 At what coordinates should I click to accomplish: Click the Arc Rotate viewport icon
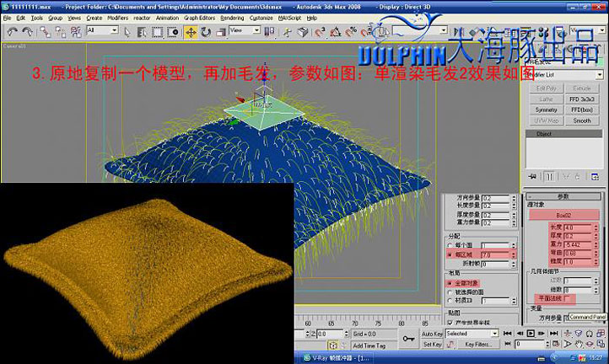590,344
